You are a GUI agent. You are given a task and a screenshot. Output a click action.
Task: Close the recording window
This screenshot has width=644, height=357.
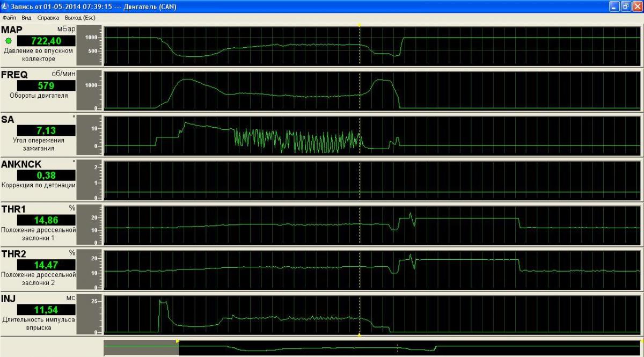[637, 6]
